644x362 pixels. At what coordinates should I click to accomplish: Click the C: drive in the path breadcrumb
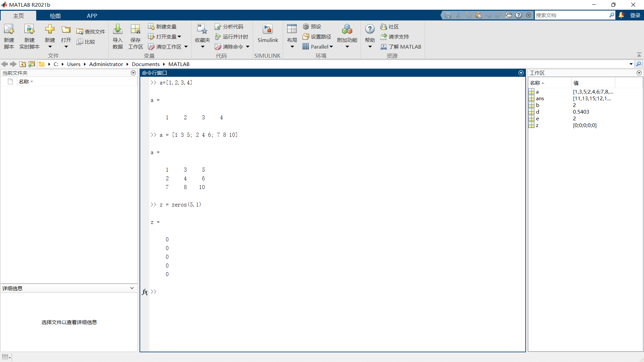coord(56,64)
